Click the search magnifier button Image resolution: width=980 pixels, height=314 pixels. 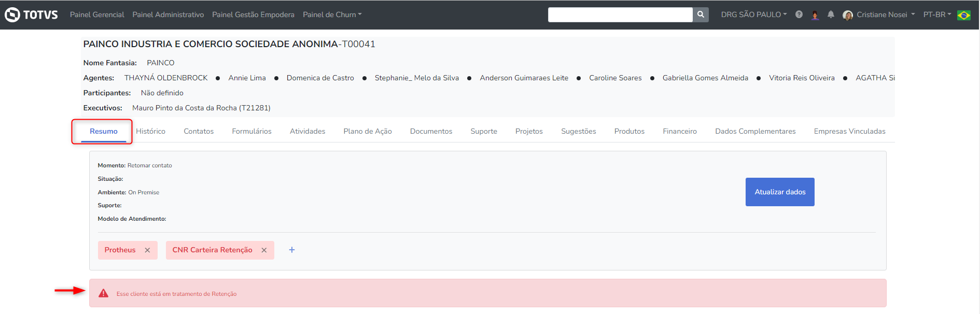[701, 15]
